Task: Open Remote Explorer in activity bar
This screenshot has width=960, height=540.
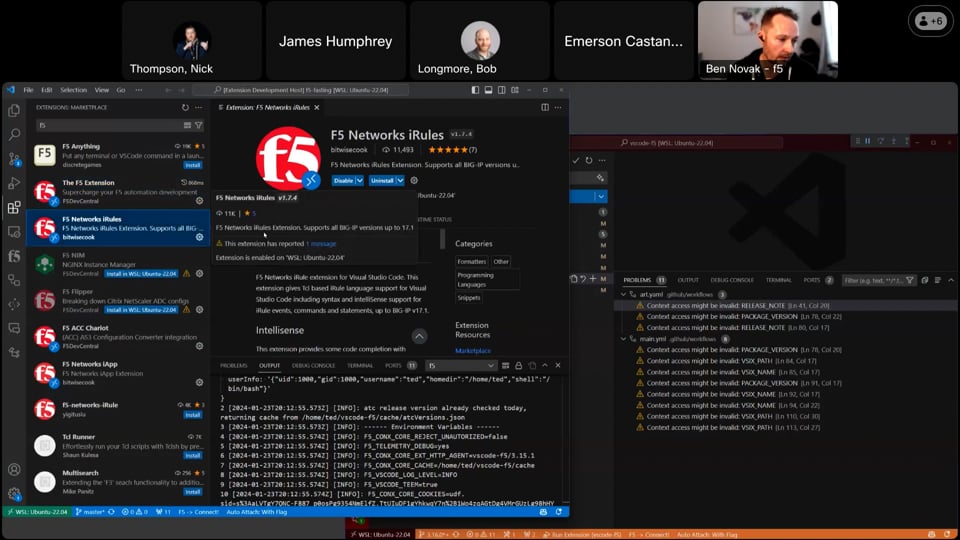Action: pyautogui.click(x=14, y=232)
